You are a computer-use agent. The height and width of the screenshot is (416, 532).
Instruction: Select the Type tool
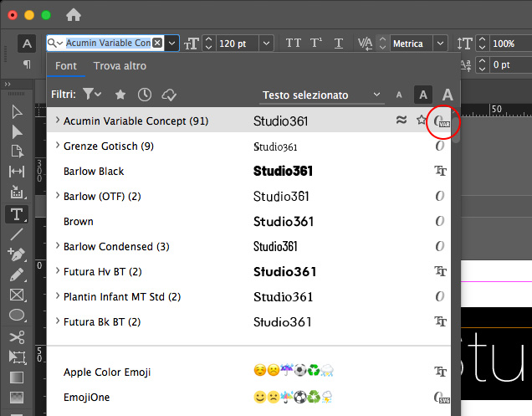pos(17,214)
